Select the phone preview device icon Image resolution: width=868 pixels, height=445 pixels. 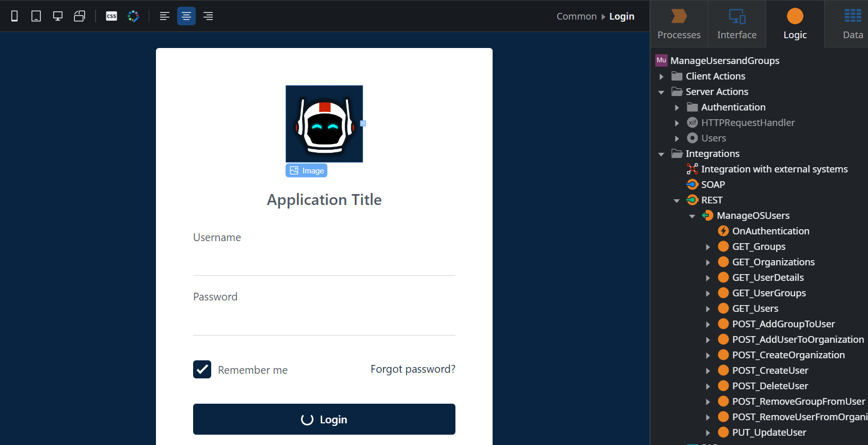[14, 16]
